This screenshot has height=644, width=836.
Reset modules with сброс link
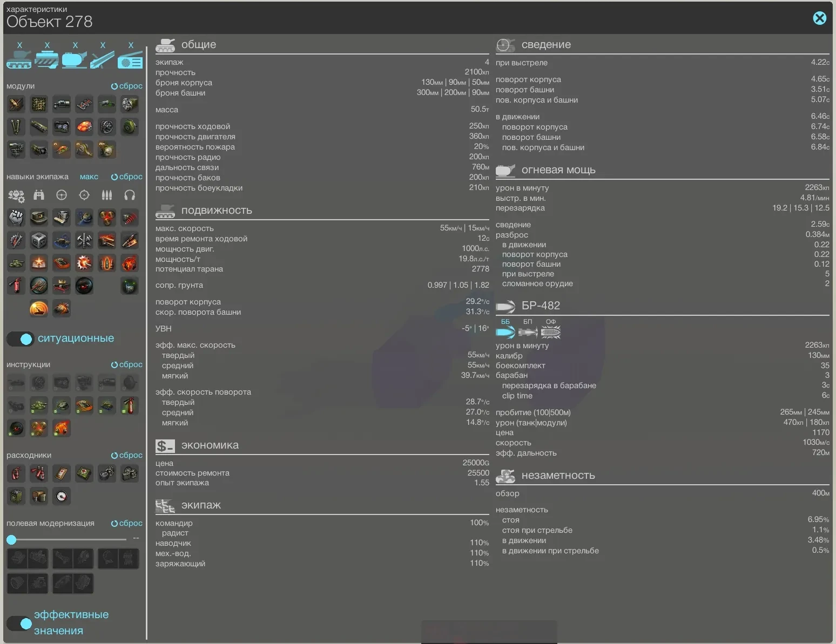pyautogui.click(x=127, y=86)
